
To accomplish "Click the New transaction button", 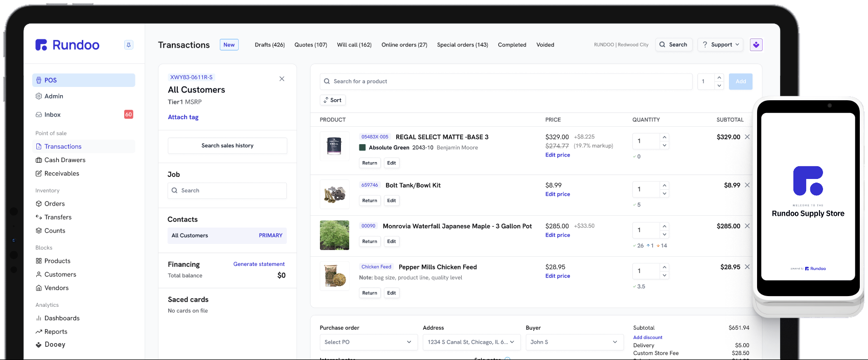I will [229, 45].
